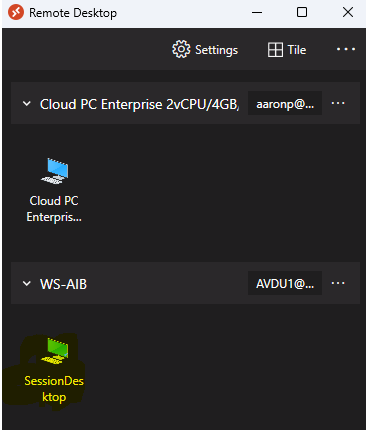366x430 pixels.
Task: Collapse the Cloud PC Enterprise group chevron
Action: click(27, 104)
